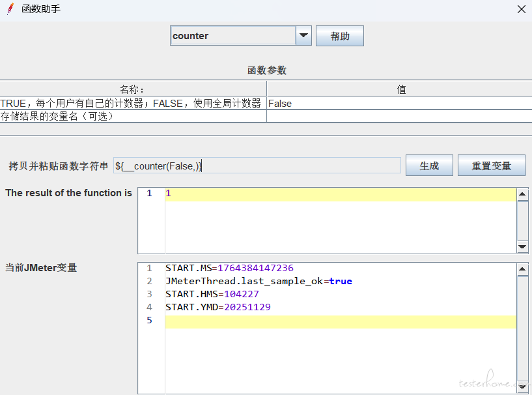Image resolution: width=532 pixels, height=395 pixels.
Task: Click the JMeter feather icon in title bar
Action: tap(10, 9)
